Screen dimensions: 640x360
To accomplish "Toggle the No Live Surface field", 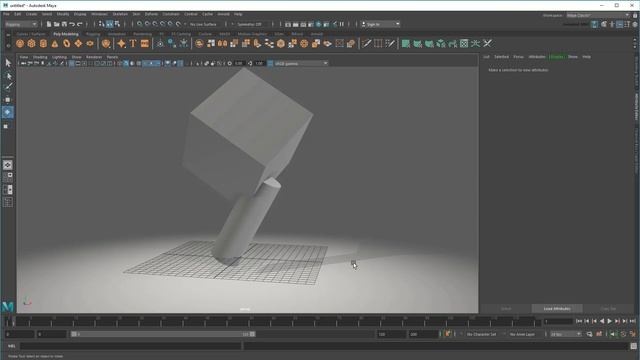I will pos(203,24).
